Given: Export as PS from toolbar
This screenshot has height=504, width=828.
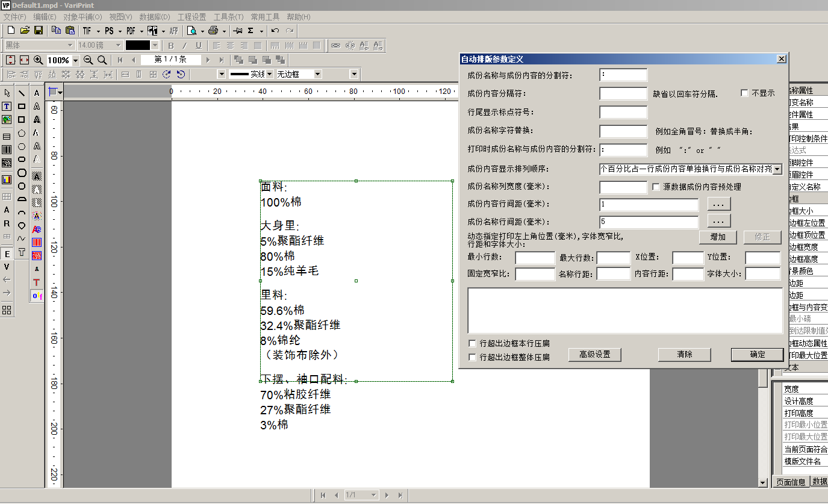Looking at the screenshot, I should pyautogui.click(x=109, y=31).
